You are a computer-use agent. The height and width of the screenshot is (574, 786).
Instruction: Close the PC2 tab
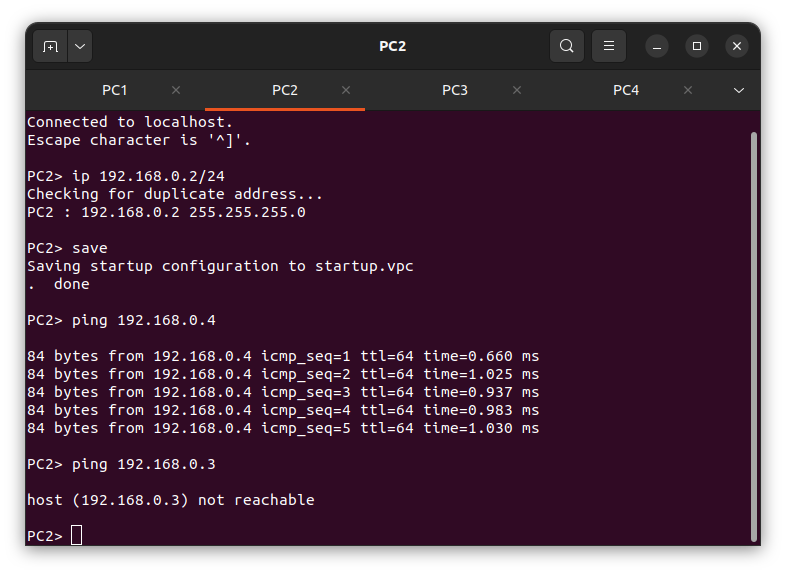346,90
